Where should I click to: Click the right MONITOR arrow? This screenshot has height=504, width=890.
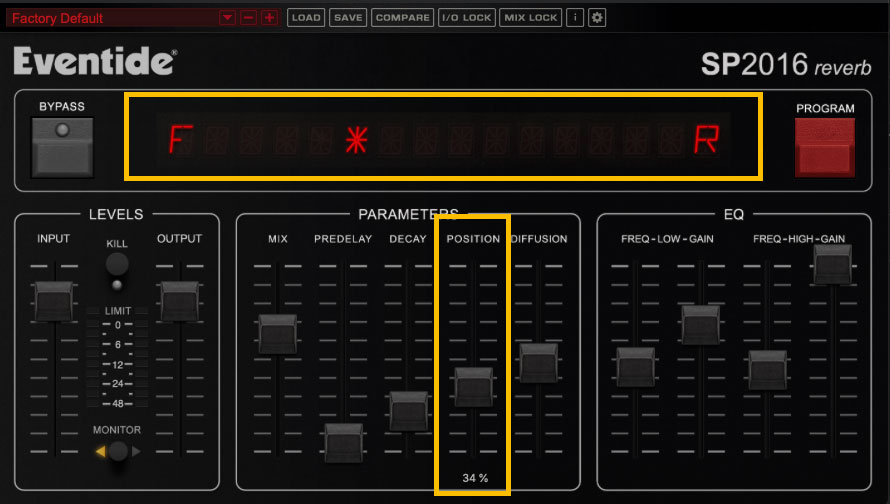[136, 451]
